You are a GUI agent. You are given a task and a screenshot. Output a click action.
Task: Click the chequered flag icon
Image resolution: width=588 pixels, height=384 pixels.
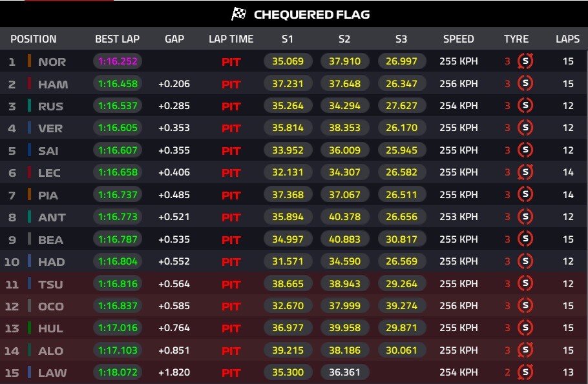tap(239, 14)
